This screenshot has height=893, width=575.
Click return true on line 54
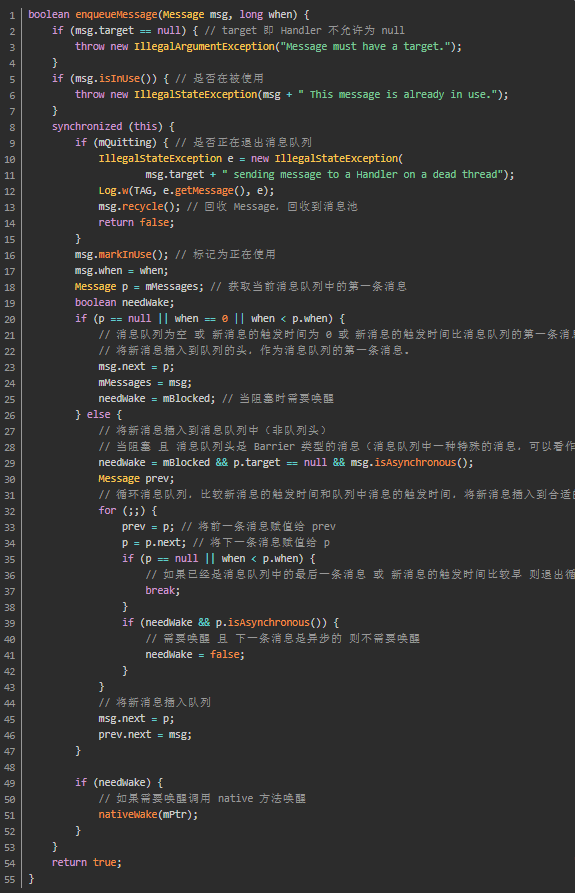click(87, 862)
